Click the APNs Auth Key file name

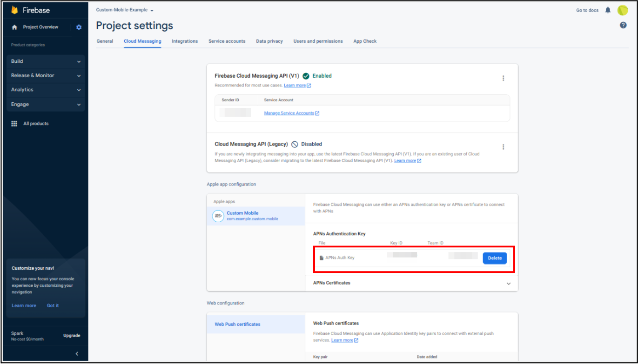coord(340,258)
